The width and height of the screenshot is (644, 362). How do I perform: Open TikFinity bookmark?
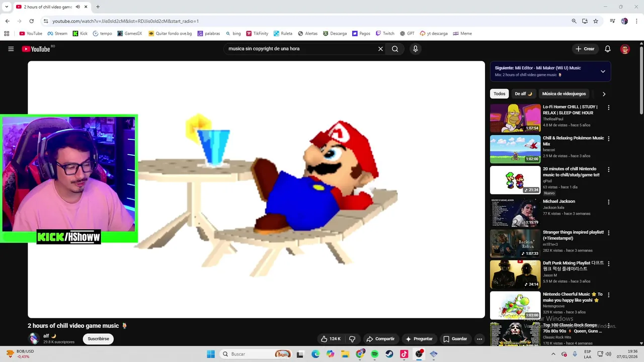click(257, 34)
